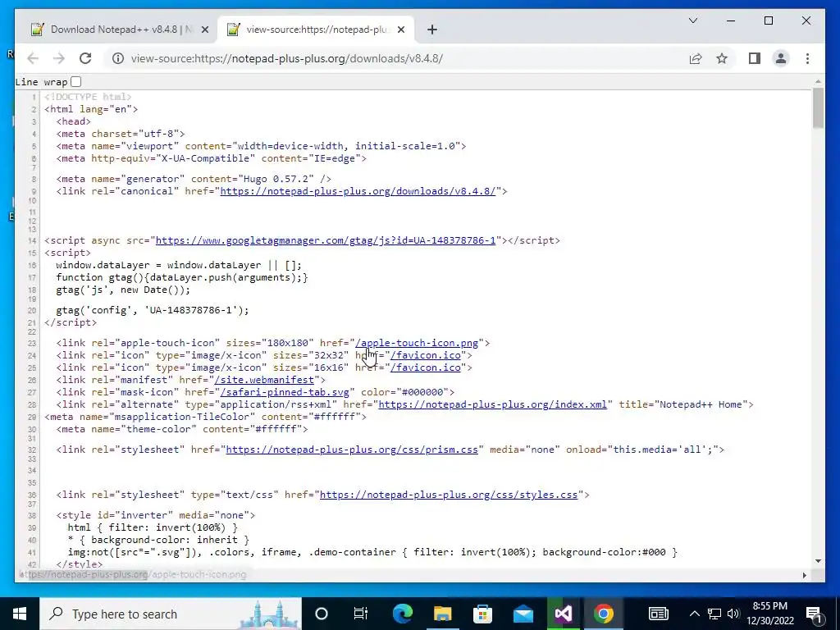The image size is (840, 630).
Task: Click vertical scrollbar up arrow
Action: coord(818,82)
